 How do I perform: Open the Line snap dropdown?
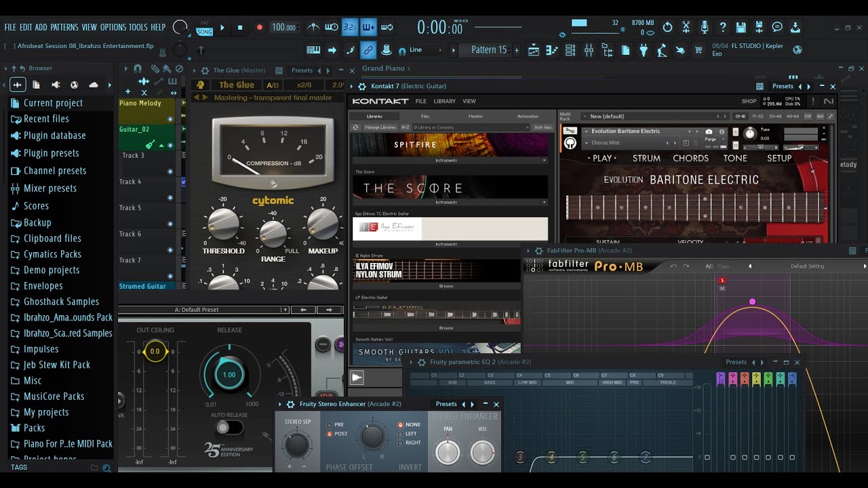(x=427, y=50)
